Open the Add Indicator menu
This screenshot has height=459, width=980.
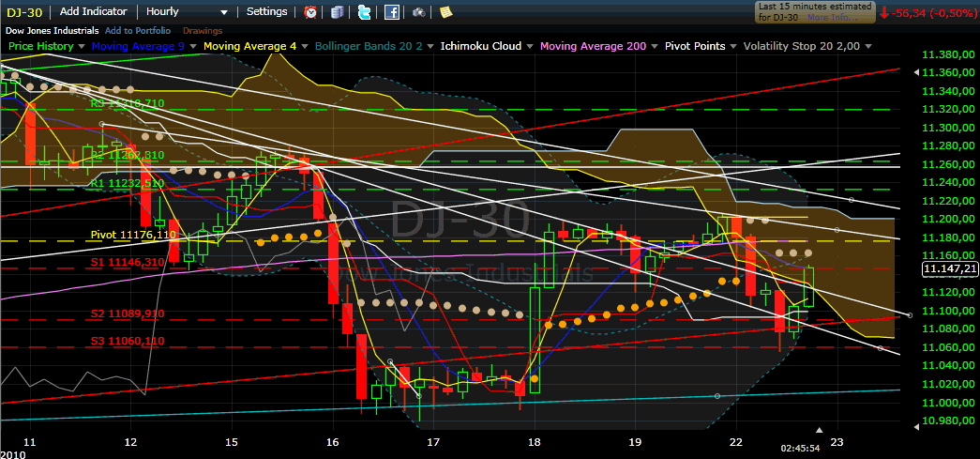click(94, 11)
